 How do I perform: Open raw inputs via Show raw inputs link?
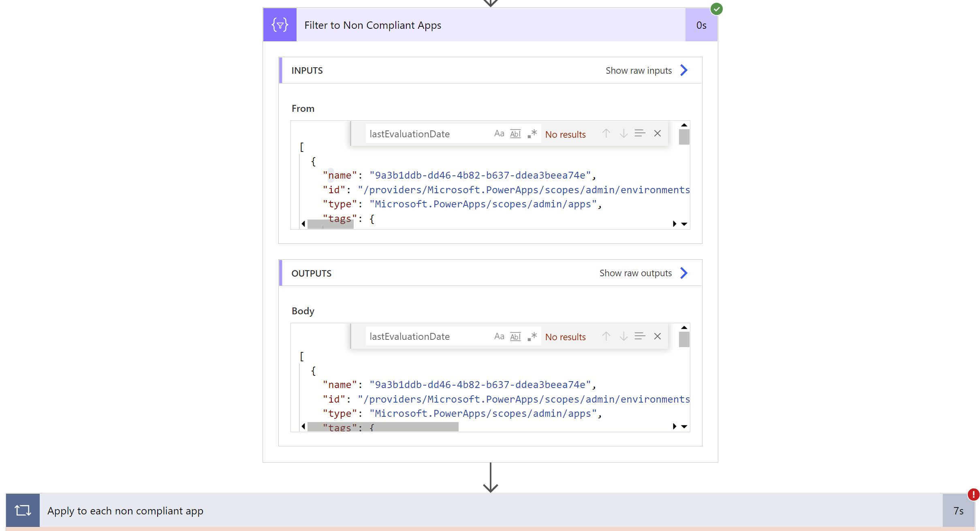coord(638,70)
